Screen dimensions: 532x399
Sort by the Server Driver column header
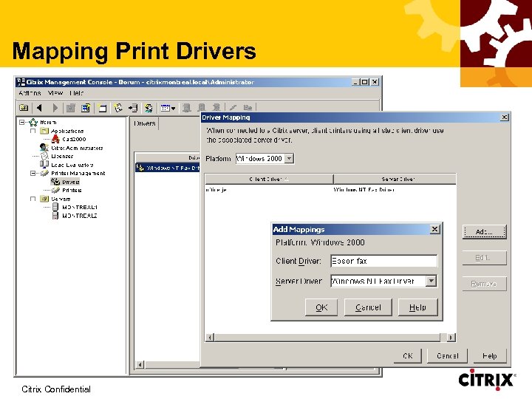395,179
